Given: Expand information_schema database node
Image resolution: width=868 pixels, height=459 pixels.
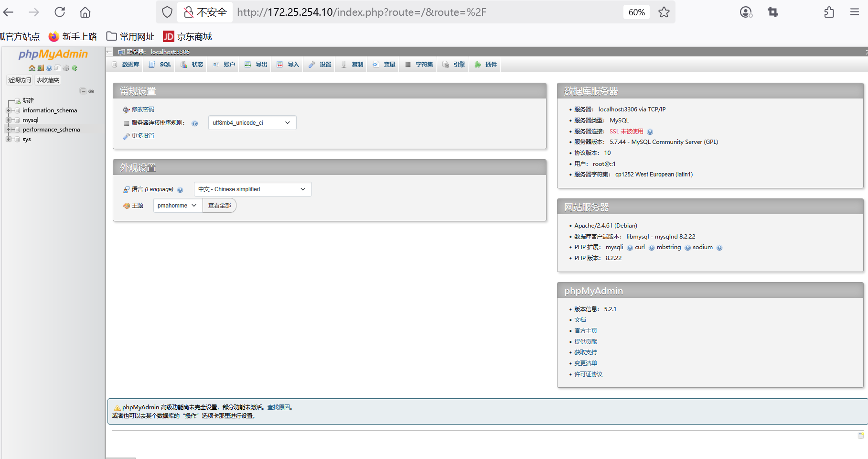Looking at the screenshot, I should (x=8, y=110).
